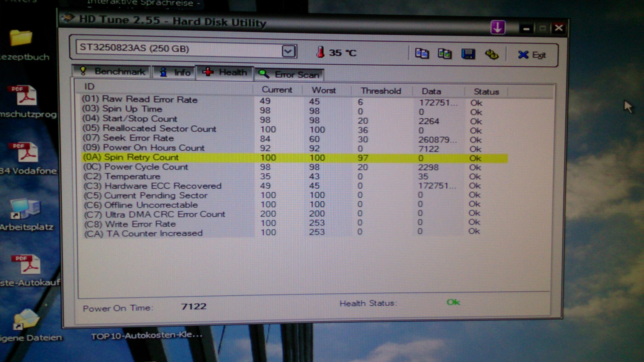Click the save floppy disk icon
This screenshot has width=644, height=362.
468,54
